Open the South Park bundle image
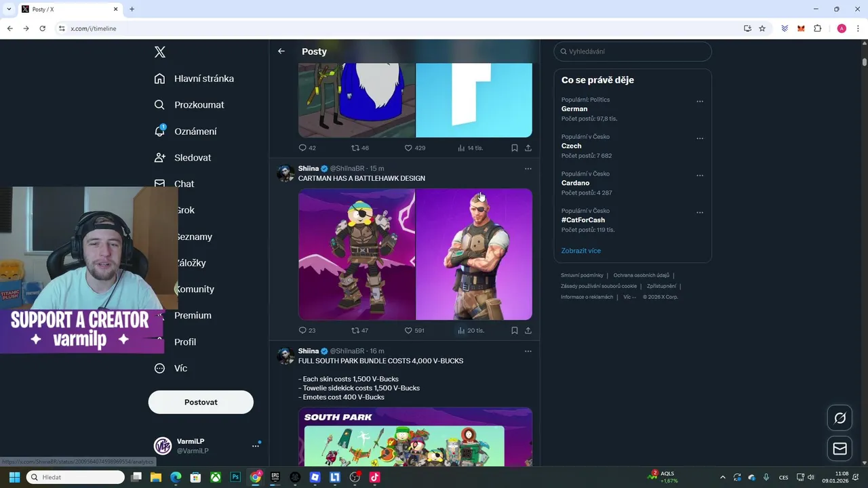 click(415, 437)
